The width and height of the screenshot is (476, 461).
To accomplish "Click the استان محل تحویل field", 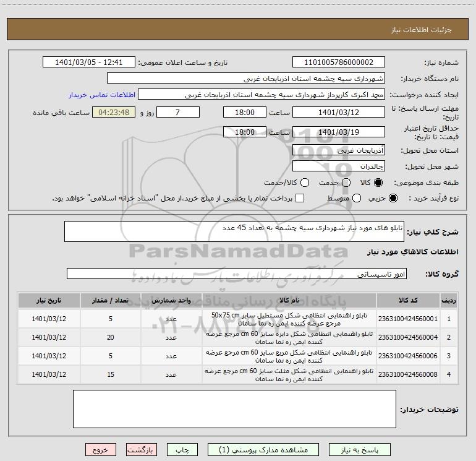I will (339, 150).
